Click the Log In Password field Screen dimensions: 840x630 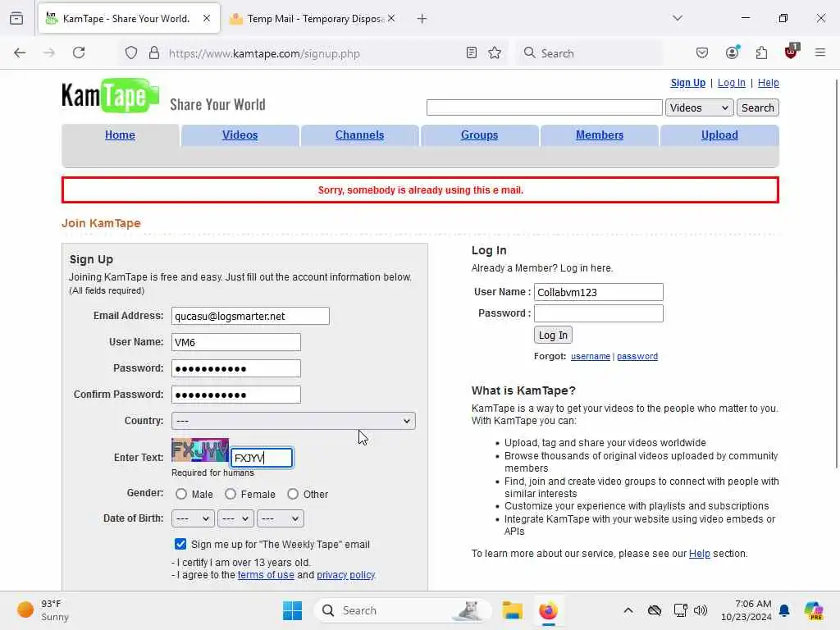[x=598, y=313]
